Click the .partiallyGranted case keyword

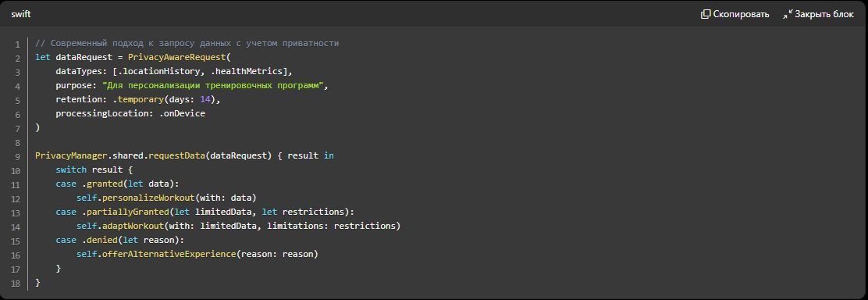123,212
